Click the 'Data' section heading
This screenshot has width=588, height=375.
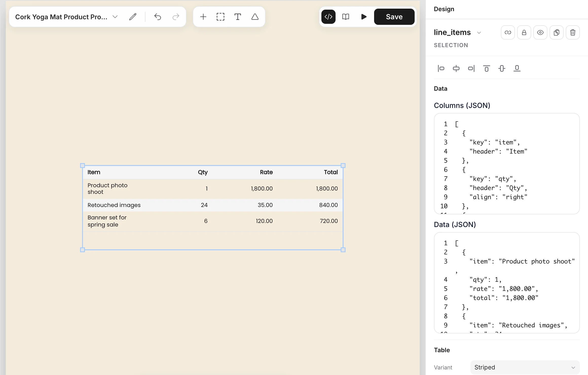click(x=440, y=89)
